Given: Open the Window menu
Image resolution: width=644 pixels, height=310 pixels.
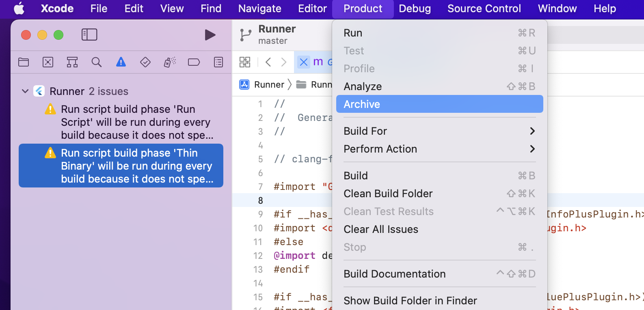Looking at the screenshot, I should [x=558, y=9].
